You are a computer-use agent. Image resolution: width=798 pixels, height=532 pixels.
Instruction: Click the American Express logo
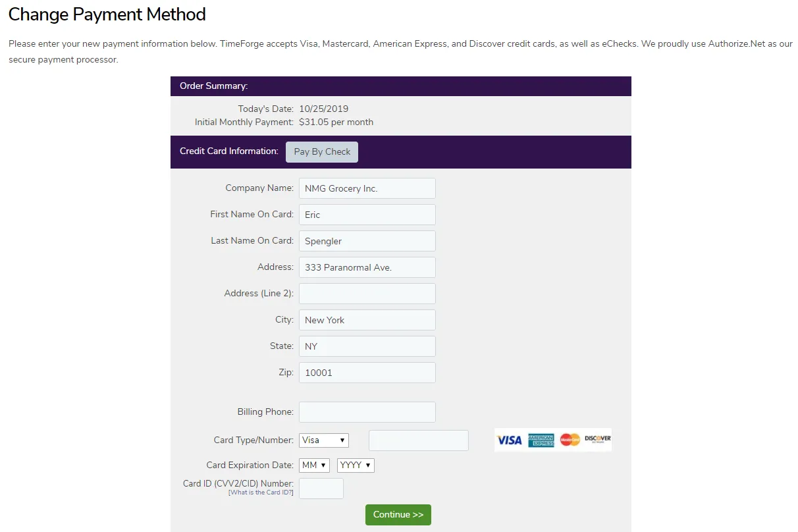tap(541, 440)
